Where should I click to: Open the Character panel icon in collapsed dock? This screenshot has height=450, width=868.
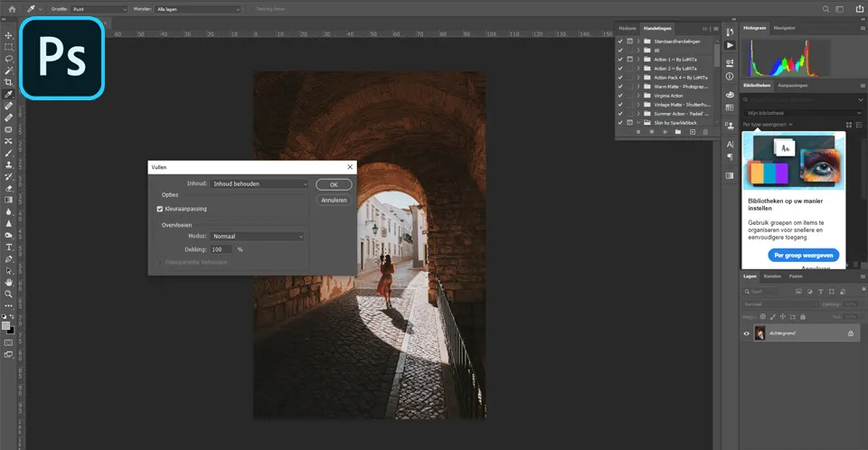[x=730, y=144]
